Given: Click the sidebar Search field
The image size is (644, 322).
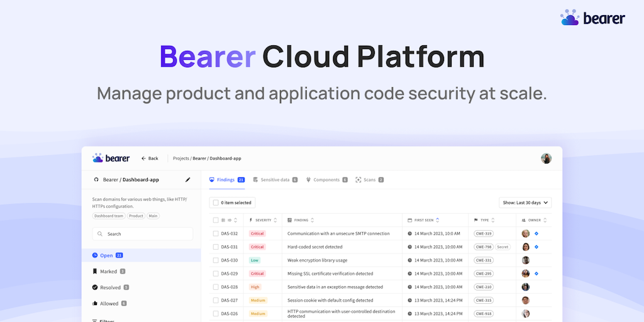Looking at the screenshot, I should (x=142, y=234).
